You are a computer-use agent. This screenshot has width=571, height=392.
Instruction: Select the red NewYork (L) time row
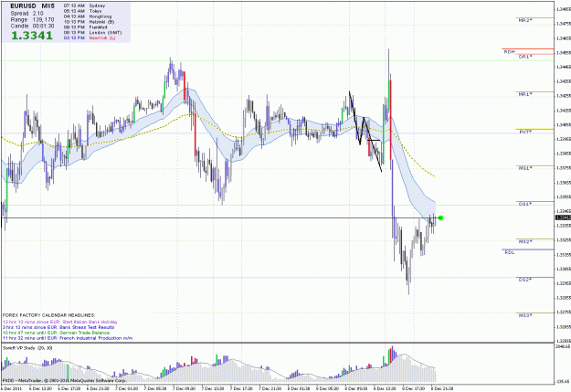pos(90,37)
